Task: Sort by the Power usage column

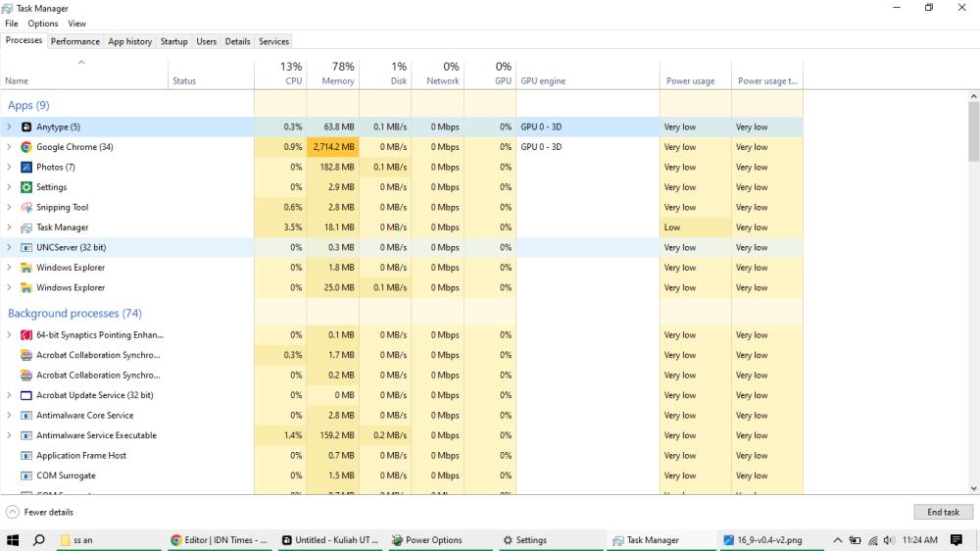Action: (696, 74)
